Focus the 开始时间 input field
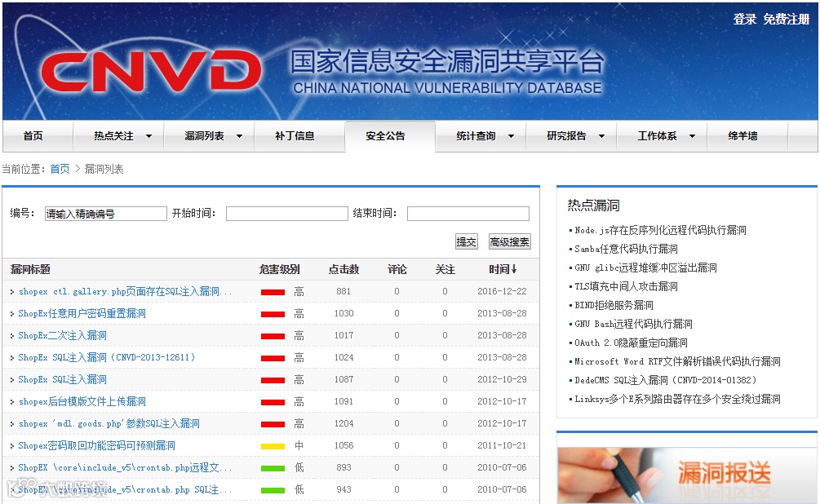 (x=287, y=214)
